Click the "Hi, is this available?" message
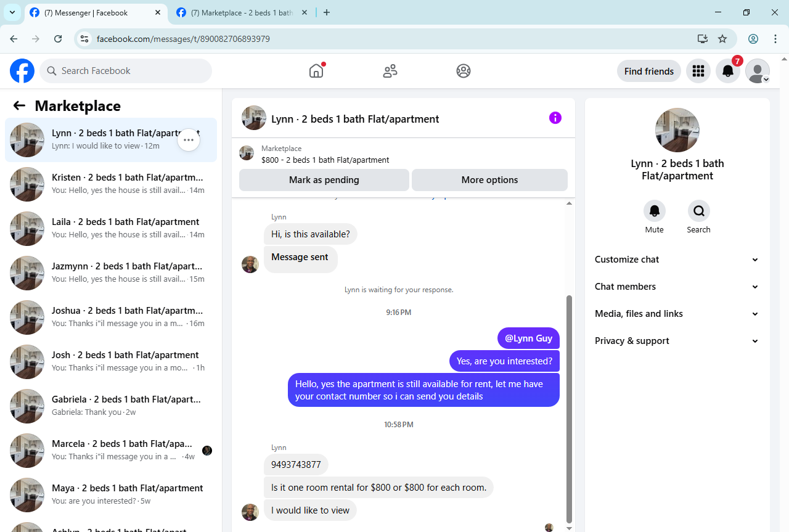The image size is (789, 532). pos(311,234)
